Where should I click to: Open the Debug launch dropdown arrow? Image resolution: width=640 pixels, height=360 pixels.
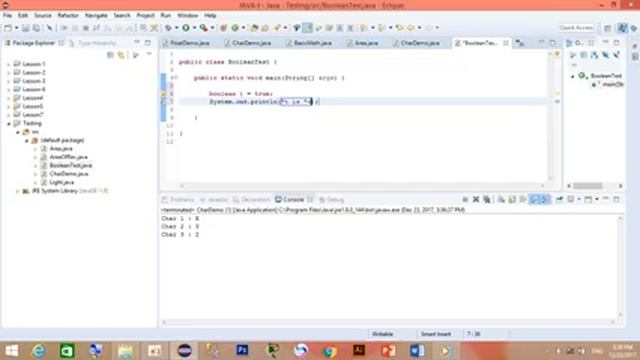click(x=176, y=28)
